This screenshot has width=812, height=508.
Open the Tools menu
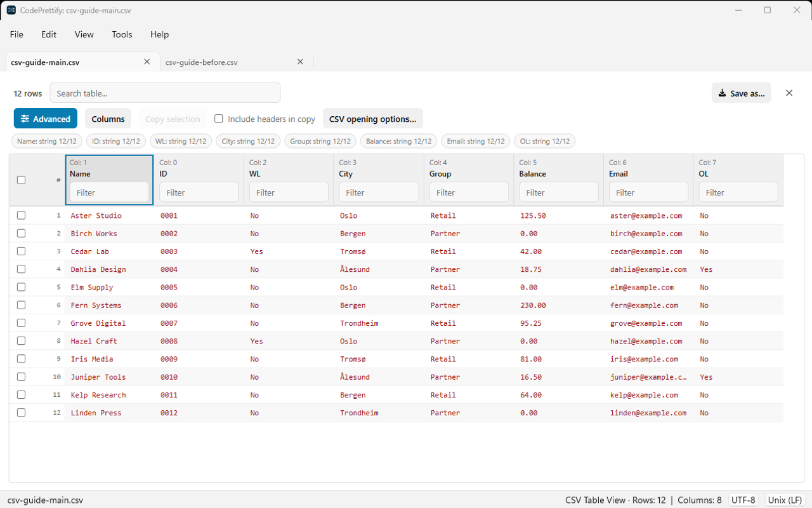point(122,34)
